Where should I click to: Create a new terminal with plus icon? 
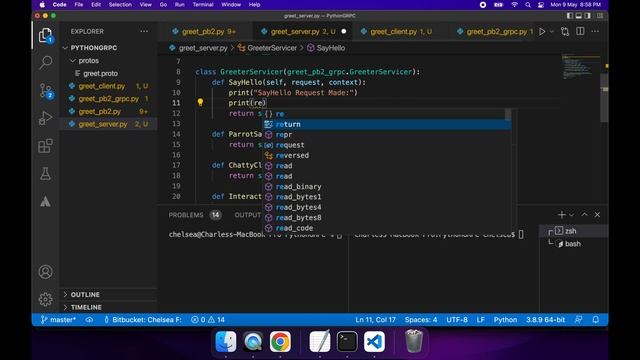(x=562, y=215)
